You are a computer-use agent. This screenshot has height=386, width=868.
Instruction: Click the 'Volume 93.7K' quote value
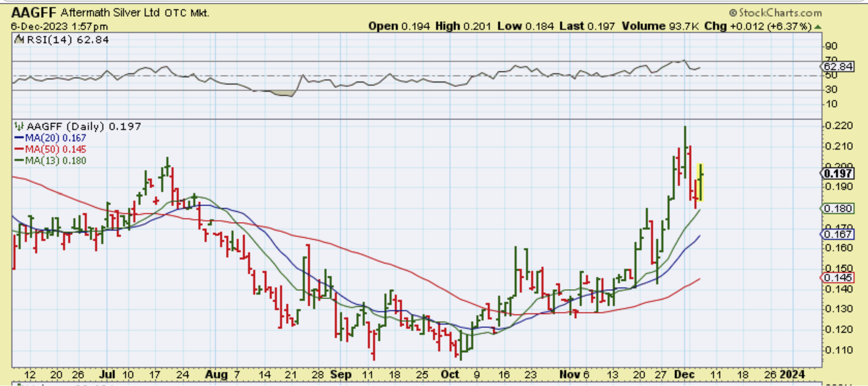click(660, 26)
